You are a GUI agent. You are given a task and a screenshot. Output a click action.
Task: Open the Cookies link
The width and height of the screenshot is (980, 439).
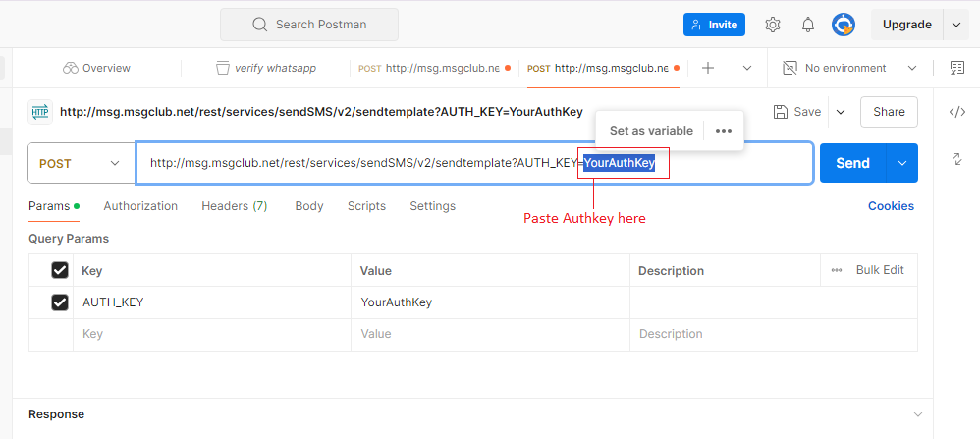(891, 205)
